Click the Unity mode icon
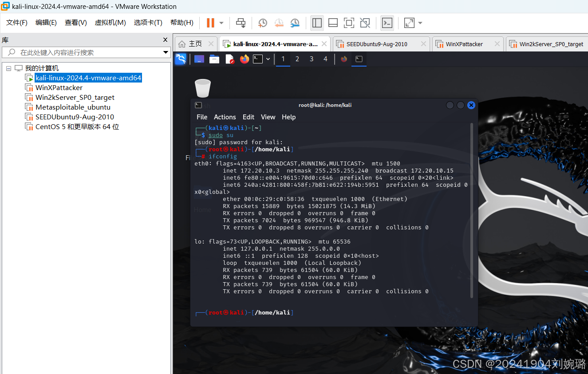The width and height of the screenshot is (588, 374). pos(365,23)
